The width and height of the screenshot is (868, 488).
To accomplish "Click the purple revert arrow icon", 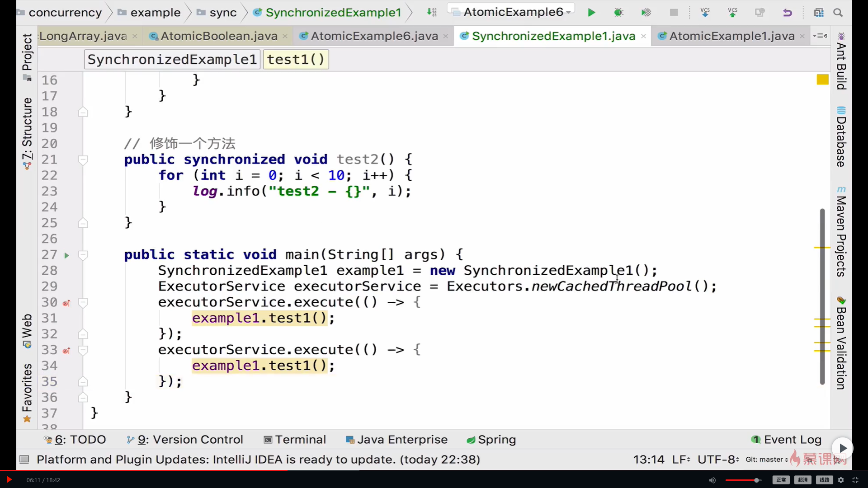I will (787, 13).
